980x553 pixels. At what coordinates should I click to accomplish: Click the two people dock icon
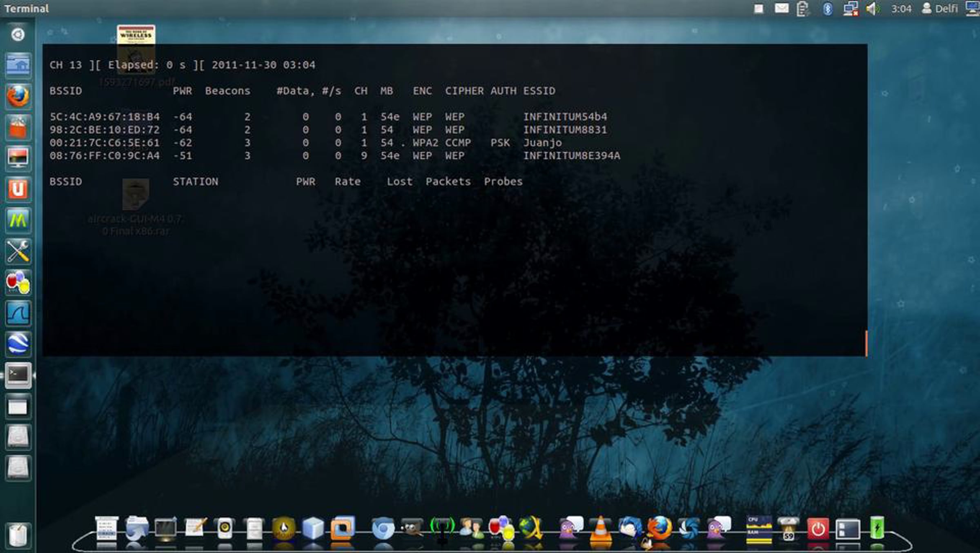click(x=472, y=528)
